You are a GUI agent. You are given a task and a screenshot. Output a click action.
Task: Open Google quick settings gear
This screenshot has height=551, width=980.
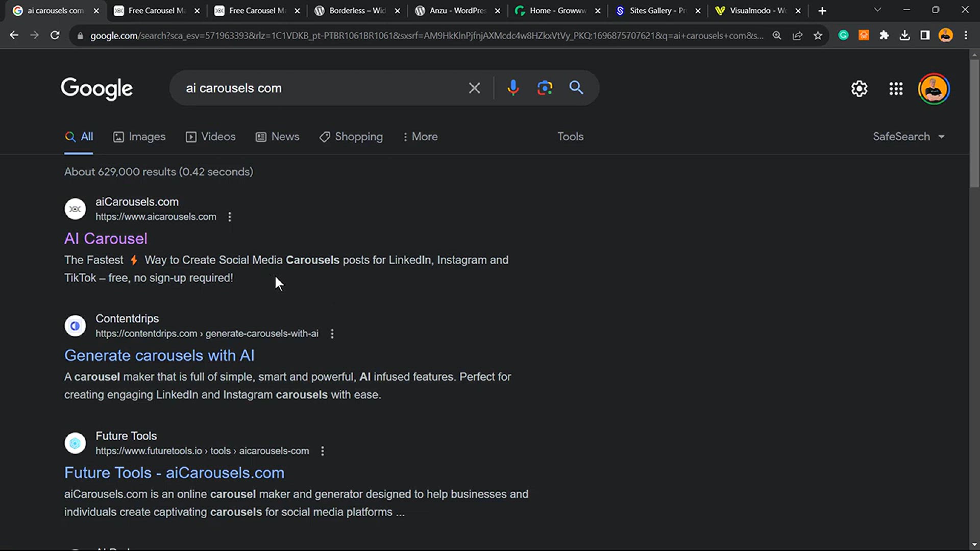(860, 89)
